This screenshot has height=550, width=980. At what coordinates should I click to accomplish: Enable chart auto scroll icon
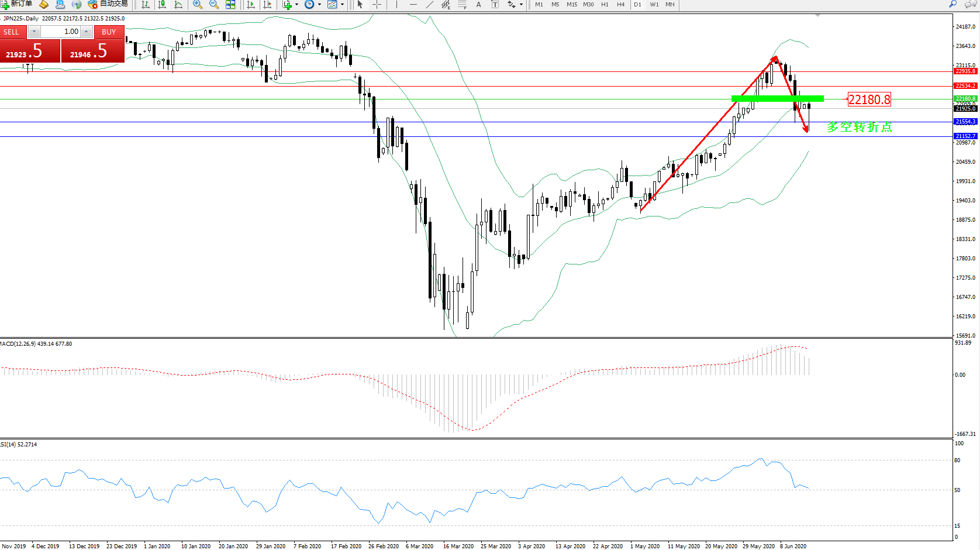pos(251,4)
